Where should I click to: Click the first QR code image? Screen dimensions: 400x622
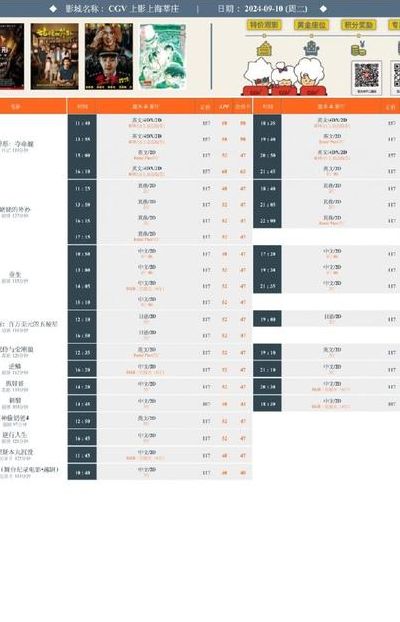click(366, 77)
